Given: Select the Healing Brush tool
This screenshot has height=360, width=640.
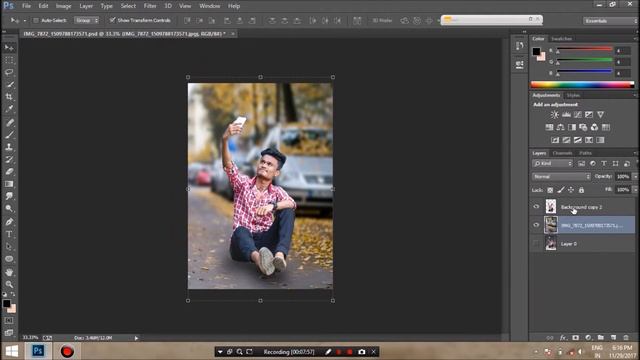Looking at the screenshot, I should click(x=9, y=122).
